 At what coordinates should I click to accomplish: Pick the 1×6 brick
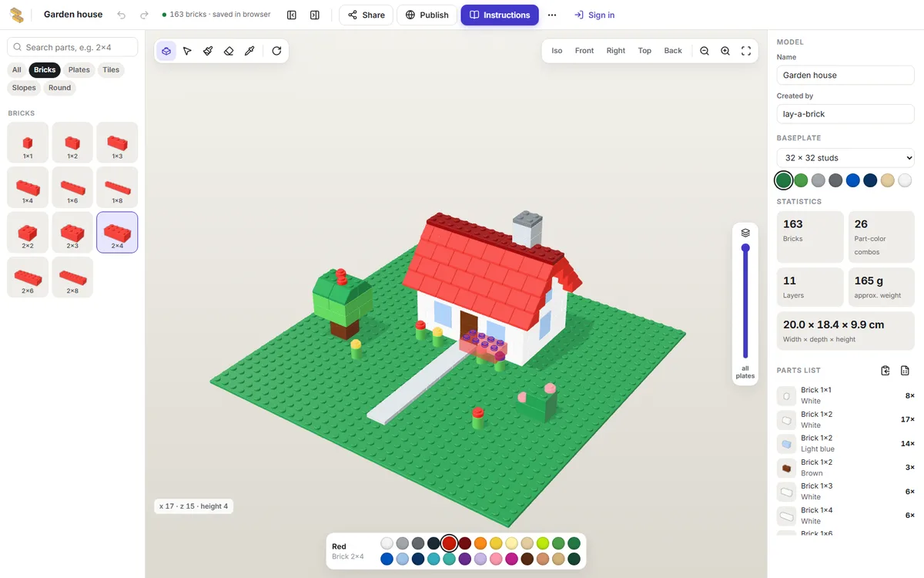point(72,187)
